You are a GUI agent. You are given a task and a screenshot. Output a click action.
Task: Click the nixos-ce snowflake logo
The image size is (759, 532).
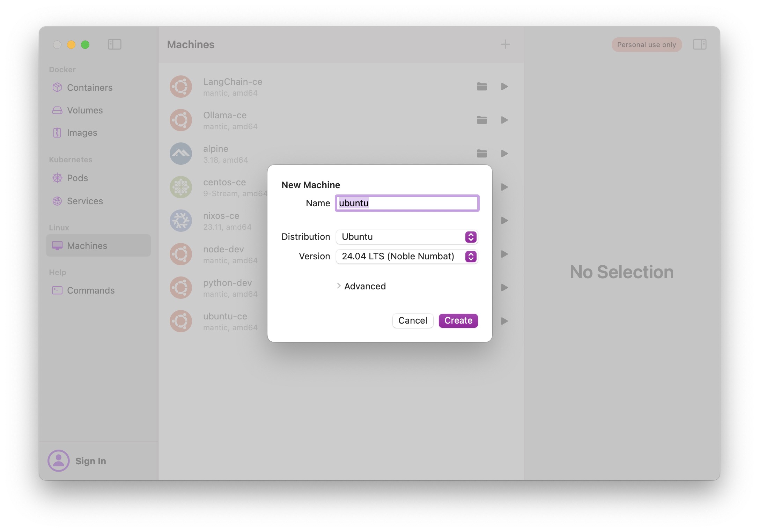point(181,221)
